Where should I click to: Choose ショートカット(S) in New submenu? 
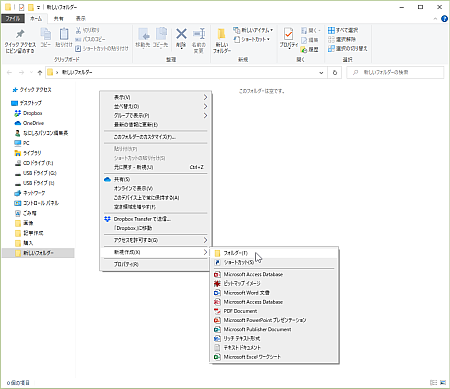274,262
